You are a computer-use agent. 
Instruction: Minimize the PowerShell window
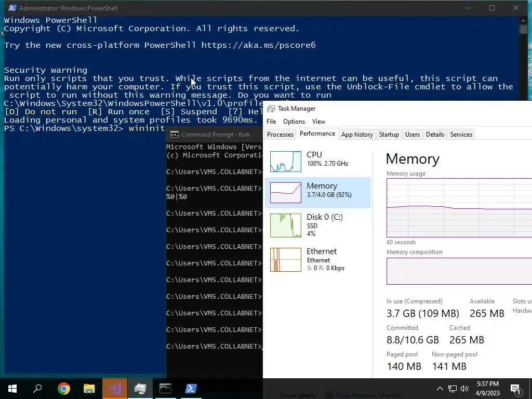pyautogui.click(x=469, y=8)
